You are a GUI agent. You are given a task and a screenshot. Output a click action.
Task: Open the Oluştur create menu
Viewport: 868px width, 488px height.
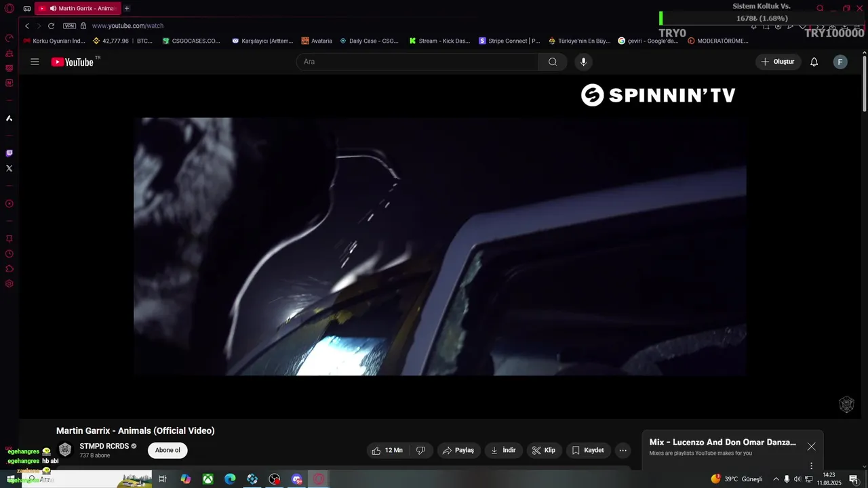pos(778,62)
